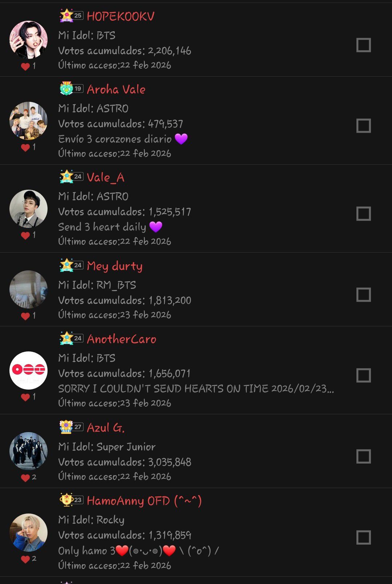Open the username Mey durty
Image resolution: width=392 pixels, height=584 pixels.
[115, 266]
